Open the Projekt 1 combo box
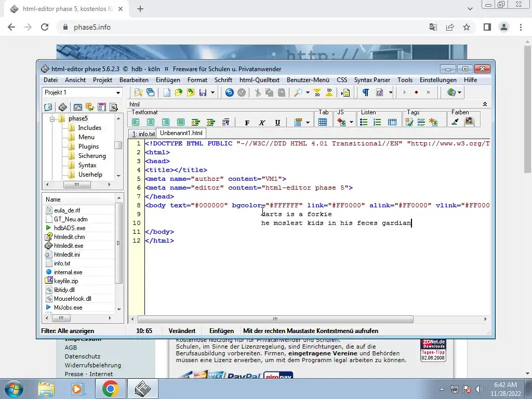The height and width of the screenshot is (399, 532). (83, 92)
